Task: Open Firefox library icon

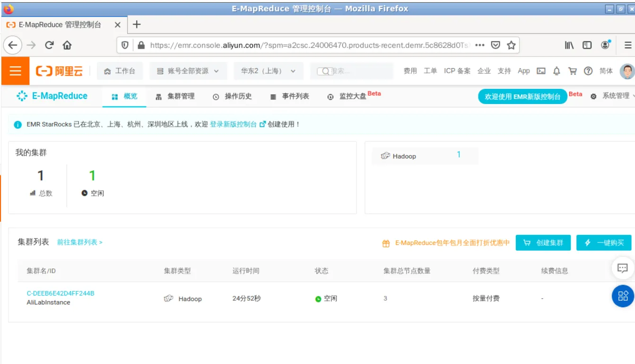Action: point(569,45)
